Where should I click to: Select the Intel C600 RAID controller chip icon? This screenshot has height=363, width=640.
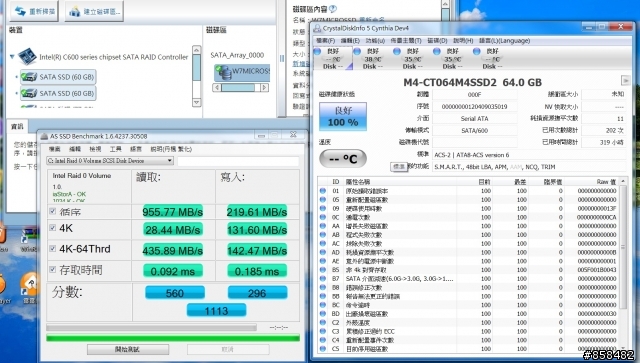point(28,56)
